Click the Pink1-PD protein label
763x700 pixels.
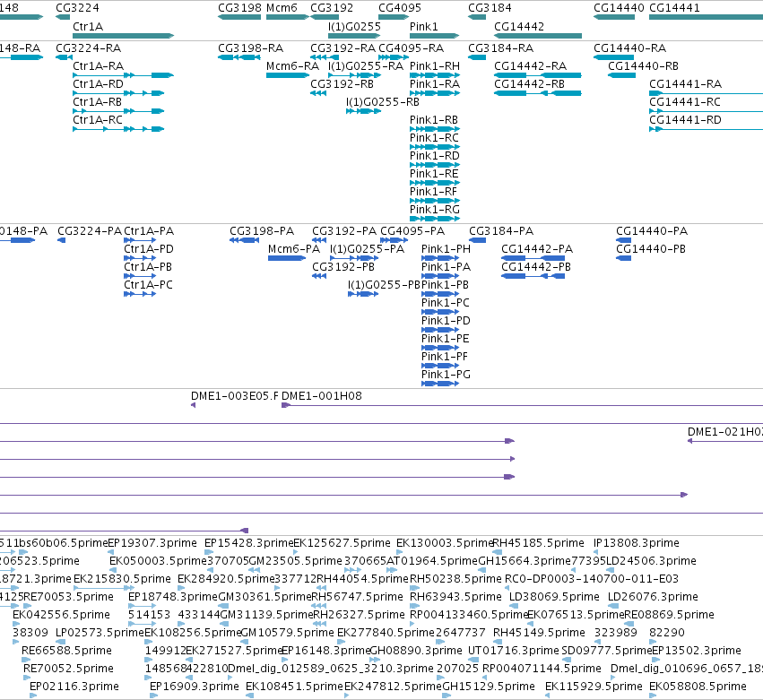coord(446,321)
